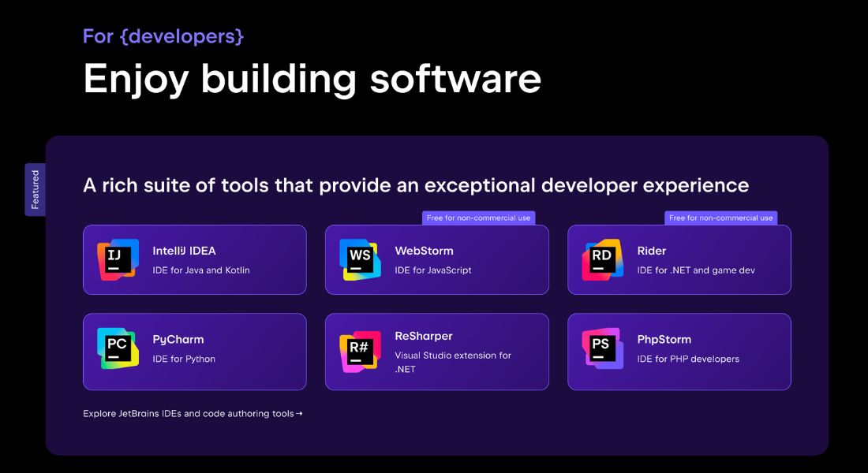Click WebStorm's Free for non-commercial use badge

(x=479, y=218)
